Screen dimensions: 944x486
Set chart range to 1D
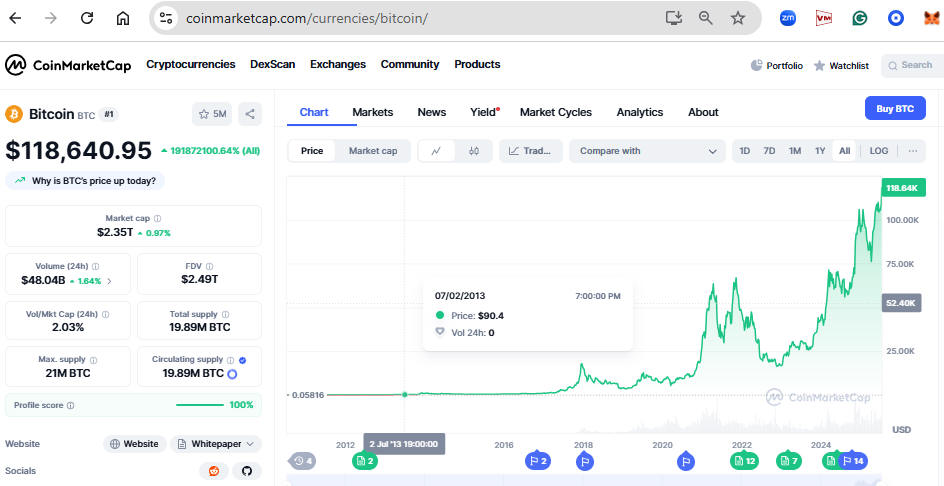[745, 151]
